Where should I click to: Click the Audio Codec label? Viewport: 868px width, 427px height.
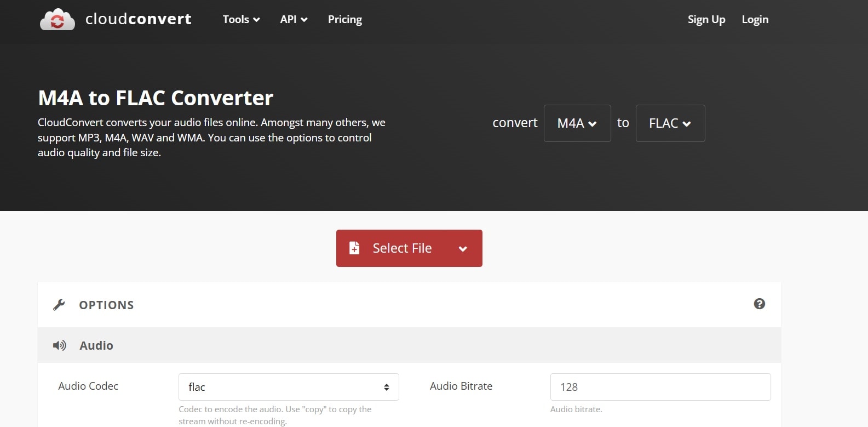pos(88,386)
